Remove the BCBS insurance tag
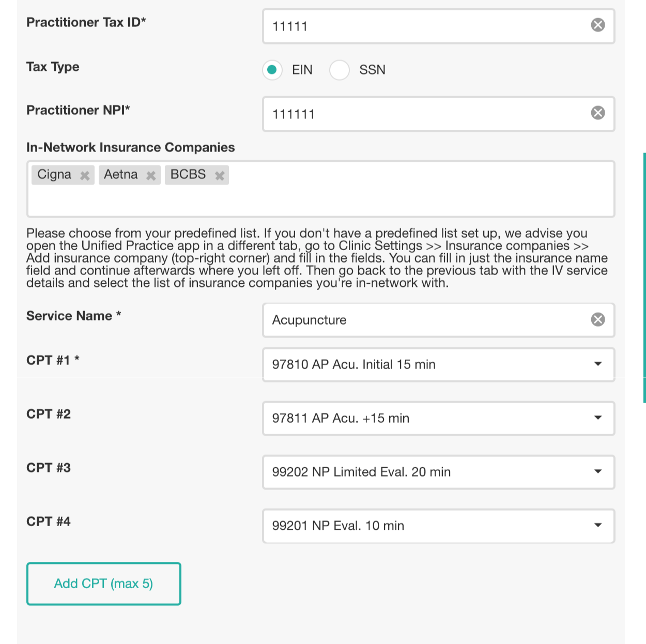This screenshot has width=646, height=644. [220, 176]
